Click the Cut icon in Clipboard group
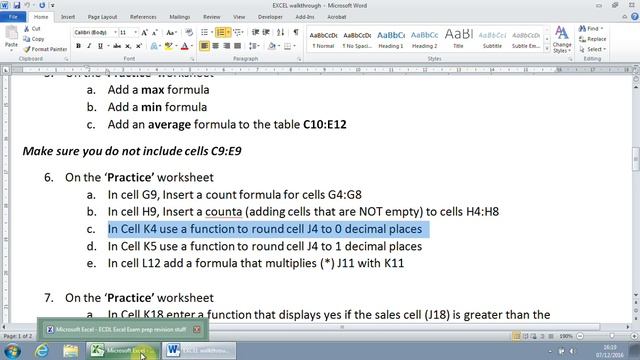Image resolution: width=640 pixels, height=360 pixels. 27,29
